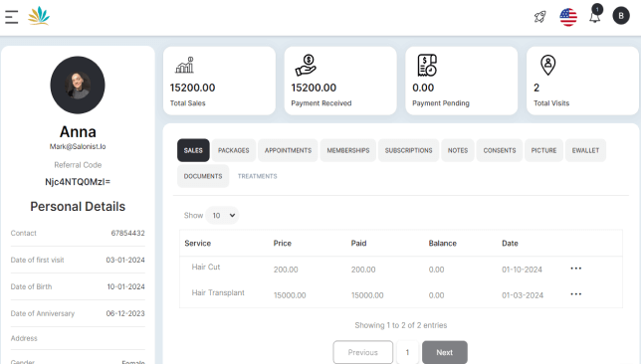
Task: Click the Next pagination button
Action: coord(444,352)
